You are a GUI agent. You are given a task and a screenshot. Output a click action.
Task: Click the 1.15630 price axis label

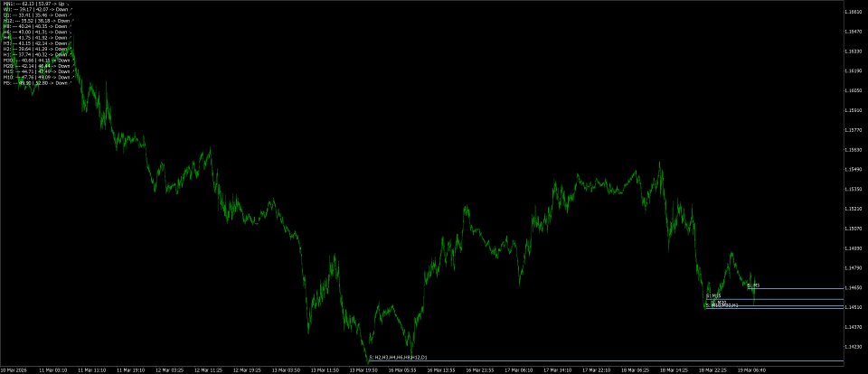(x=853, y=150)
